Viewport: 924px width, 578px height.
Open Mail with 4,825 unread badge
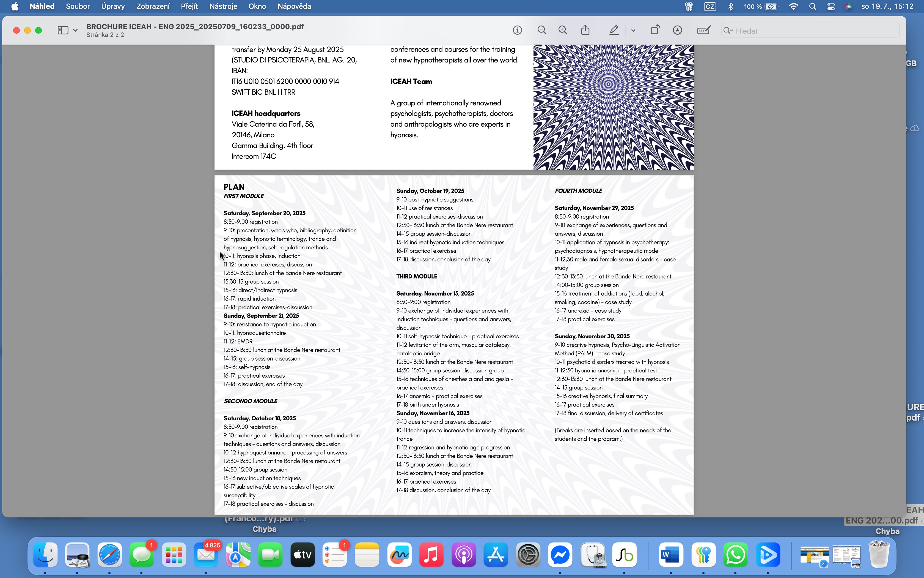point(206,554)
